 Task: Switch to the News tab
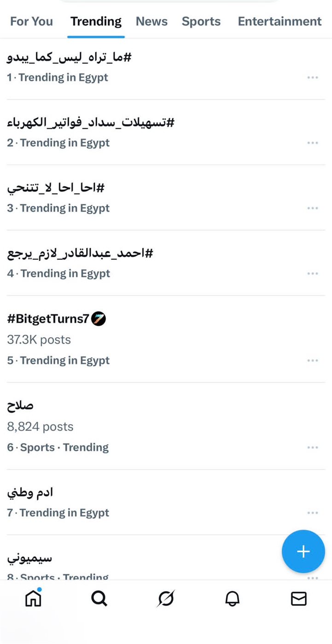click(151, 22)
